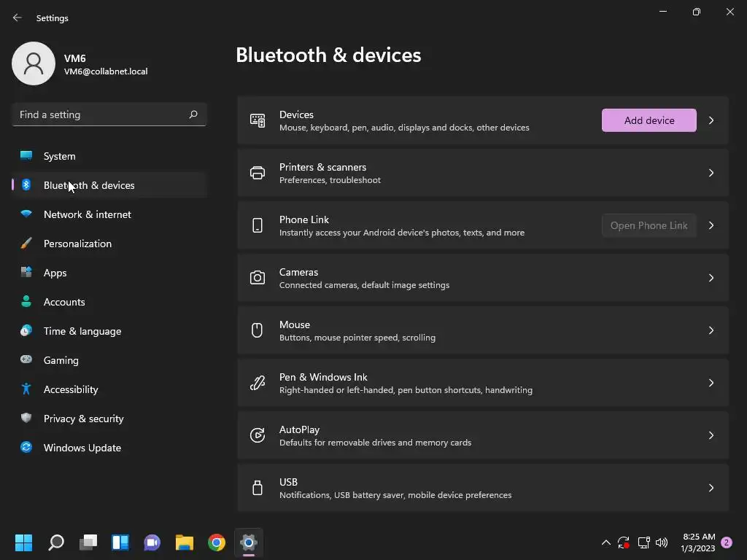The height and width of the screenshot is (560, 747).
Task: Open Widgets from the taskbar
Action: [120, 542]
